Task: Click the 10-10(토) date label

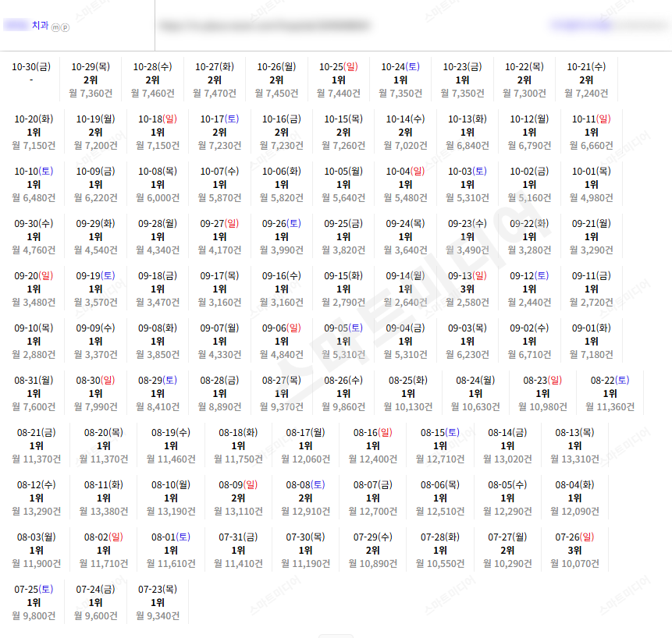Action: (x=34, y=172)
